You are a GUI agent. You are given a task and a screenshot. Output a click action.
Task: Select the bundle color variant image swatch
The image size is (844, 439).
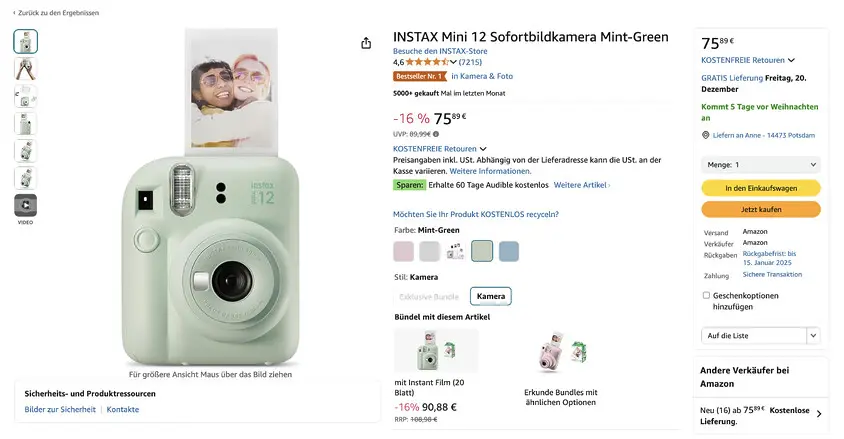click(455, 251)
